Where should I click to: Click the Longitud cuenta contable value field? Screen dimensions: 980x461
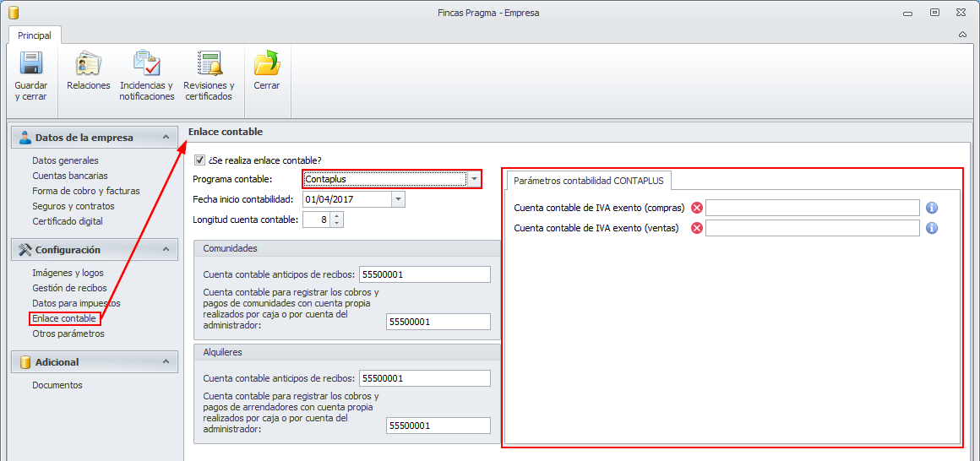point(317,220)
